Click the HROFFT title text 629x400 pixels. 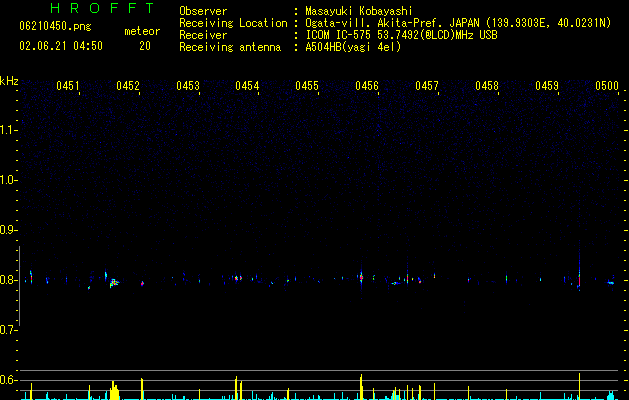pos(102,8)
